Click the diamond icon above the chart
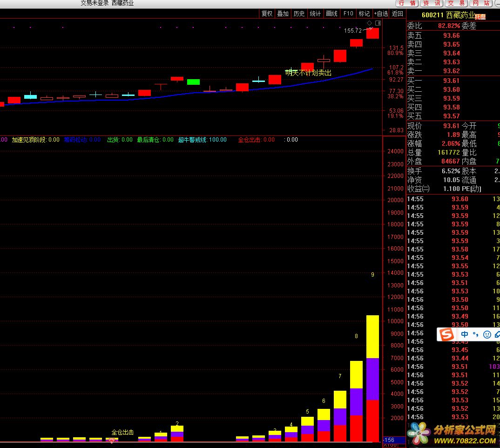The width and height of the screenshot is (500, 448). [x=369, y=23]
